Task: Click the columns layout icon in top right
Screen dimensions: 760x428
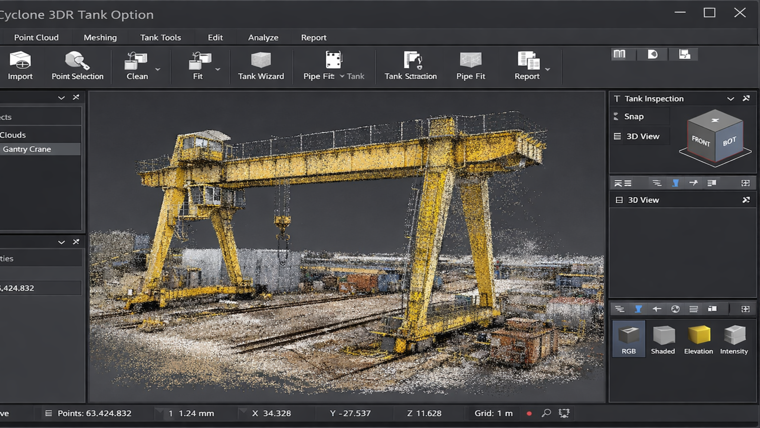Action: click(x=619, y=54)
